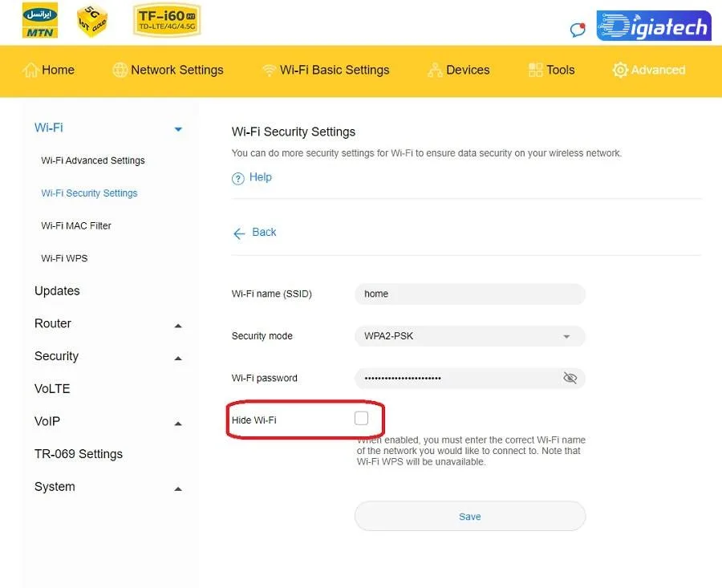Click the Irancell MTN logo
The height and width of the screenshot is (588, 722).
pos(40,20)
